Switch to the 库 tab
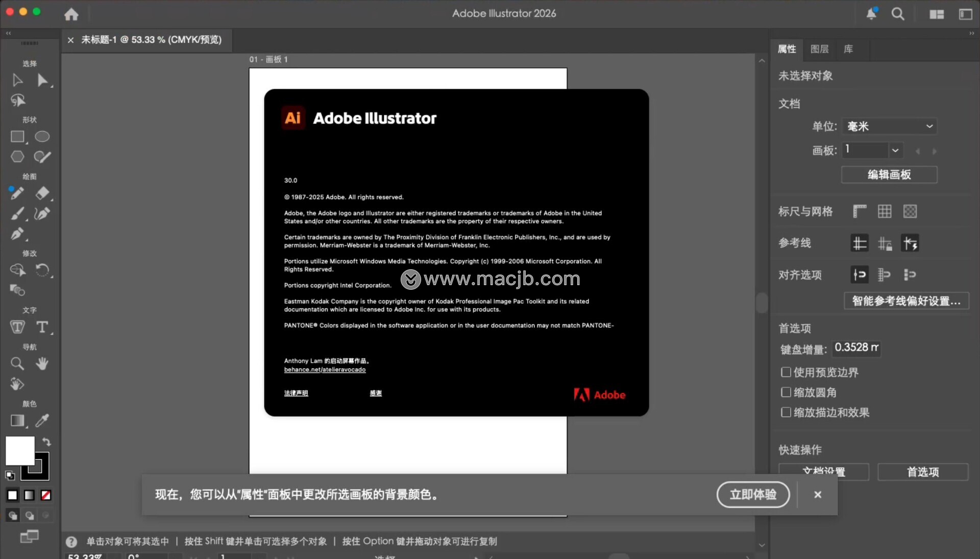Image resolution: width=980 pixels, height=559 pixels. pos(848,49)
